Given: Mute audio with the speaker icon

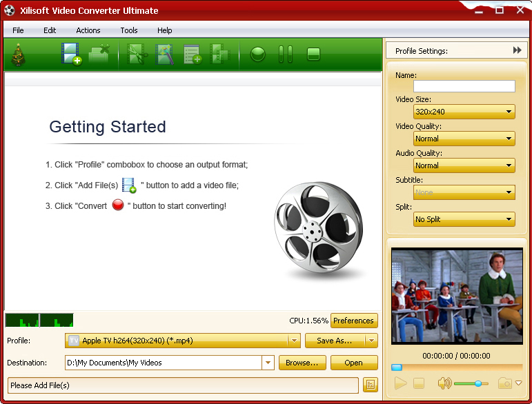Looking at the screenshot, I should [444, 383].
